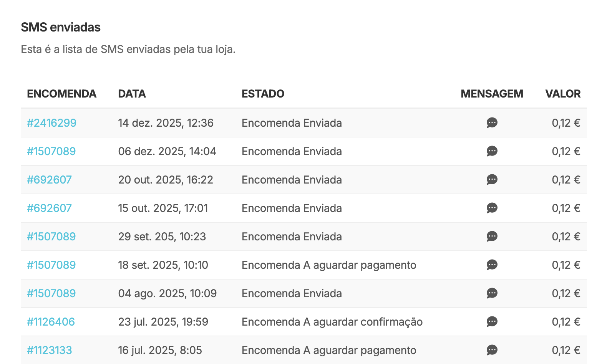Open message icon for order #2416299

pos(492,123)
